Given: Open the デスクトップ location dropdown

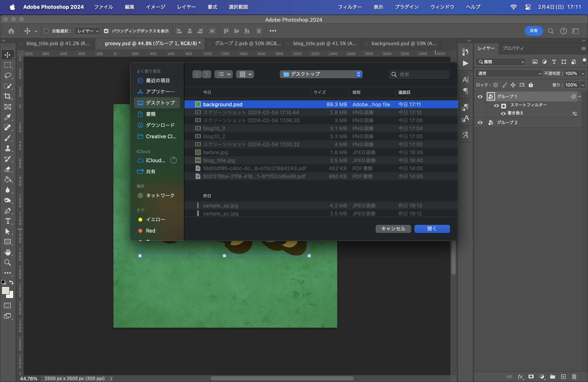Looking at the screenshot, I should tap(321, 74).
